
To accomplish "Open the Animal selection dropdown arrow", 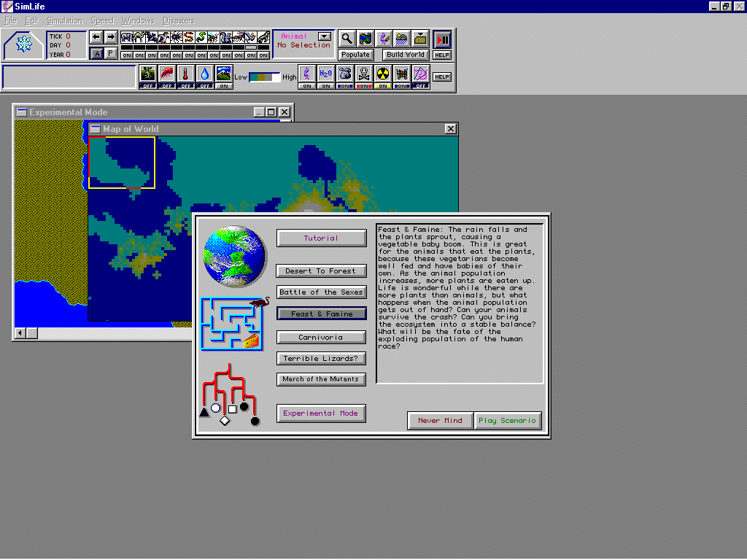I will point(325,36).
